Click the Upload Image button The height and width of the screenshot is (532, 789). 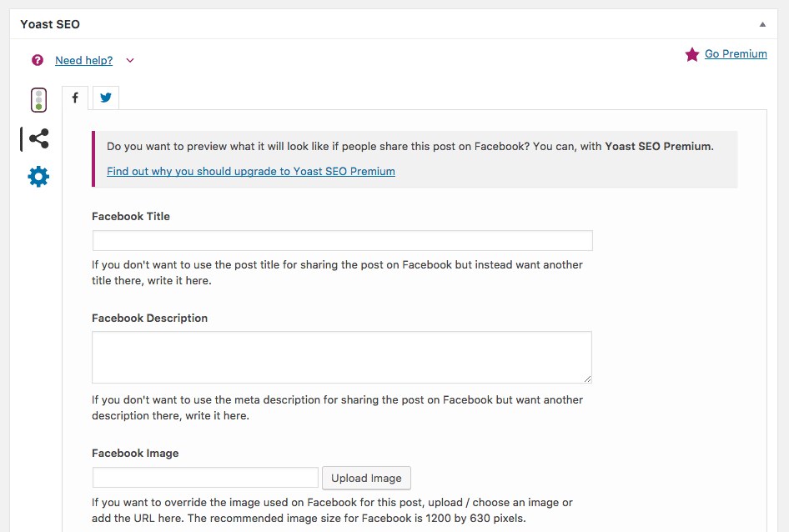pyautogui.click(x=366, y=478)
